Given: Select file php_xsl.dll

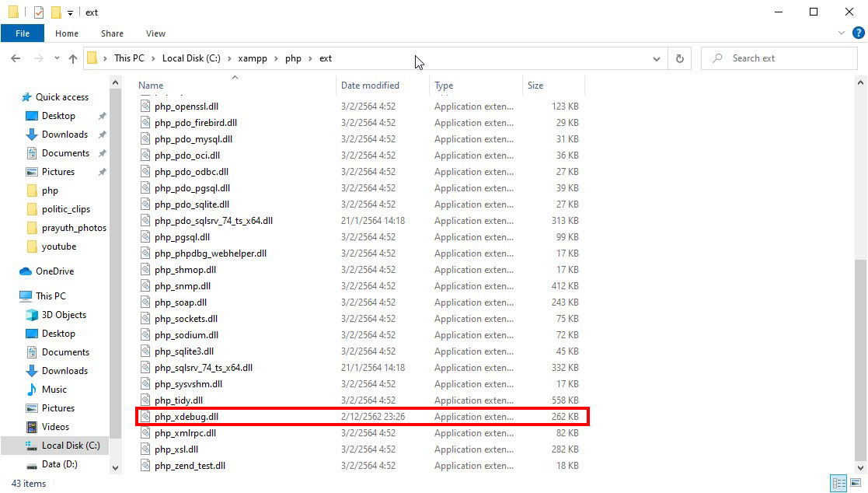Looking at the screenshot, I should coord(176,449).
